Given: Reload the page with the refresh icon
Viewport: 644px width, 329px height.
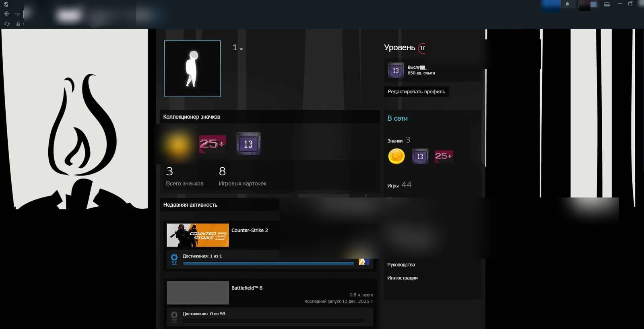Looking at the screenshot, I should point(7,24).
